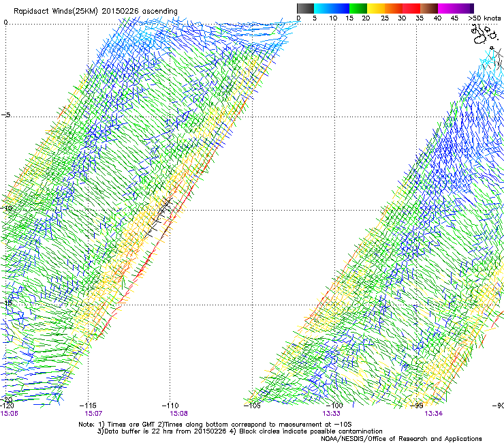Click the '13:33' swath time label
504x443 pixels.
pos(332,414)
